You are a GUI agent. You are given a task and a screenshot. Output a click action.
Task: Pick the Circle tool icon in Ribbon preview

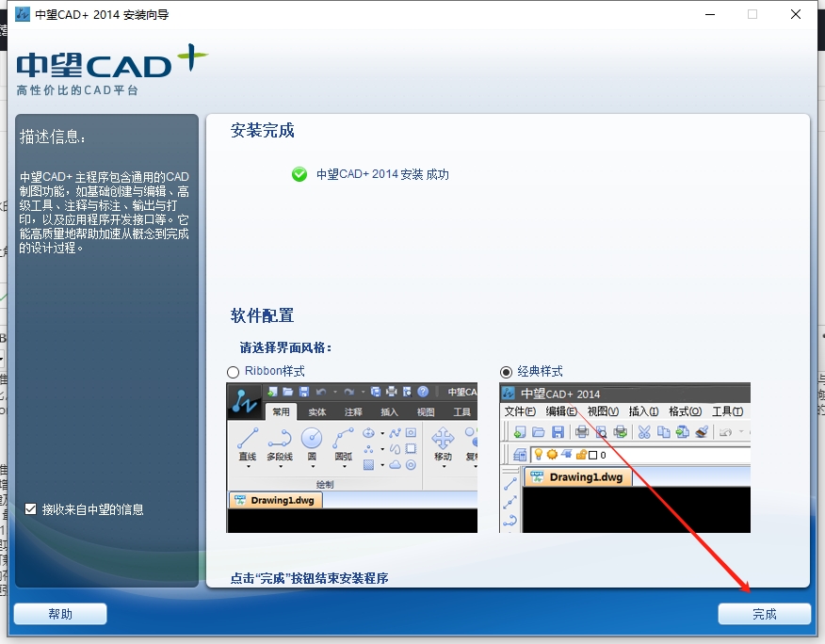(x=312, y=439)
